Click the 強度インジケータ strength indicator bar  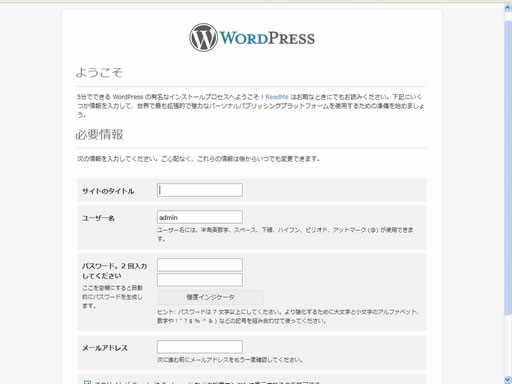[210, 297]
